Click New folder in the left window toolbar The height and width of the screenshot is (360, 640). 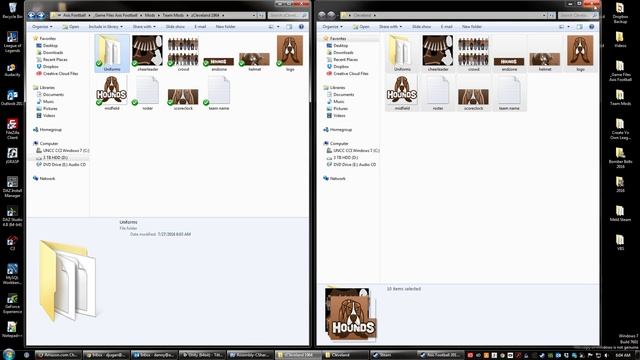point(225,27)
